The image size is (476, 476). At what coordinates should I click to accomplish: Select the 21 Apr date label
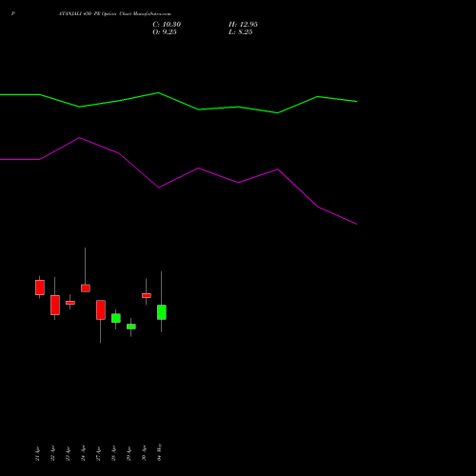[37, 454]
